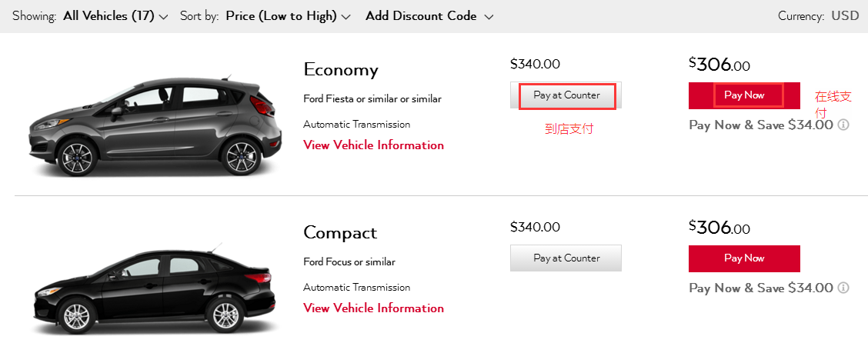Viewport: 868px width, 353px height.
Task: Open View Vehicle Information for Economy
Action: click(x=373, y=145)
